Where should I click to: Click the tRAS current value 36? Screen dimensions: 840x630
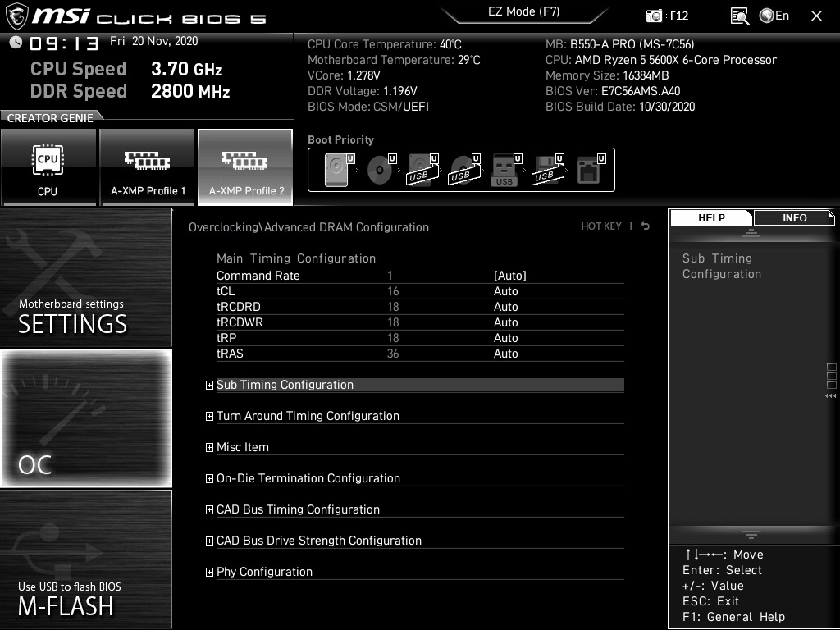[393, 353]
